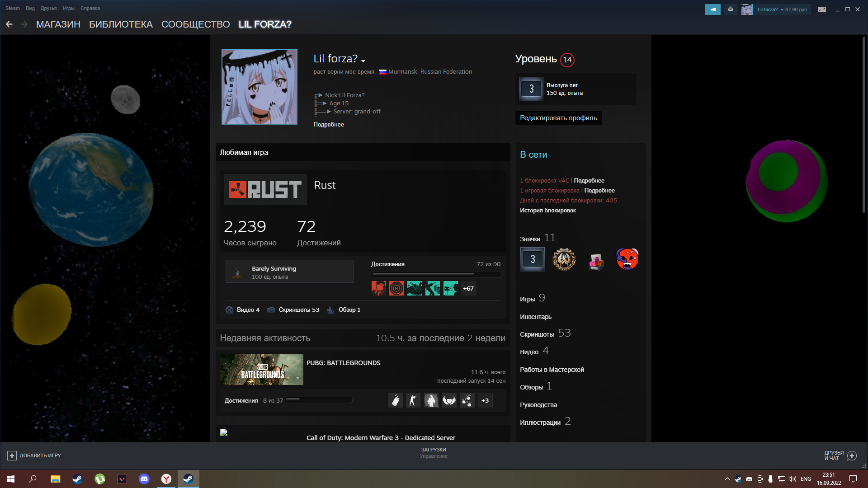Click ДОБАВИТЬ ИГРУ plus button
Viewport: 868px width, 488px height.
(x=12, y=456)
